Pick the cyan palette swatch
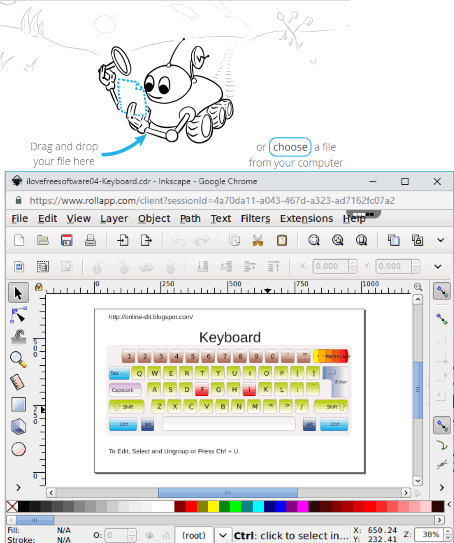 pos(258,506)
